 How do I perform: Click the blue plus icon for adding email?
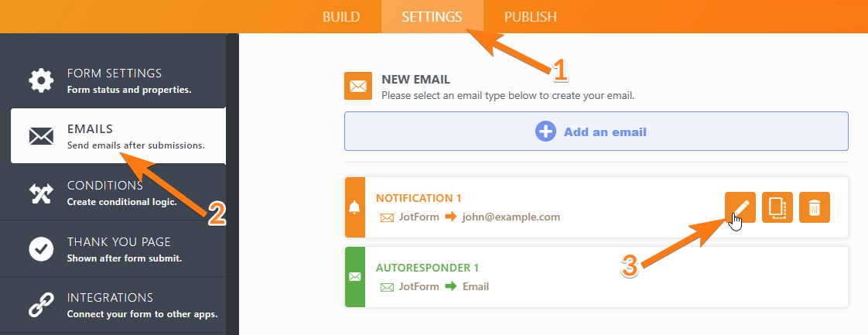[x=545, y=132]
